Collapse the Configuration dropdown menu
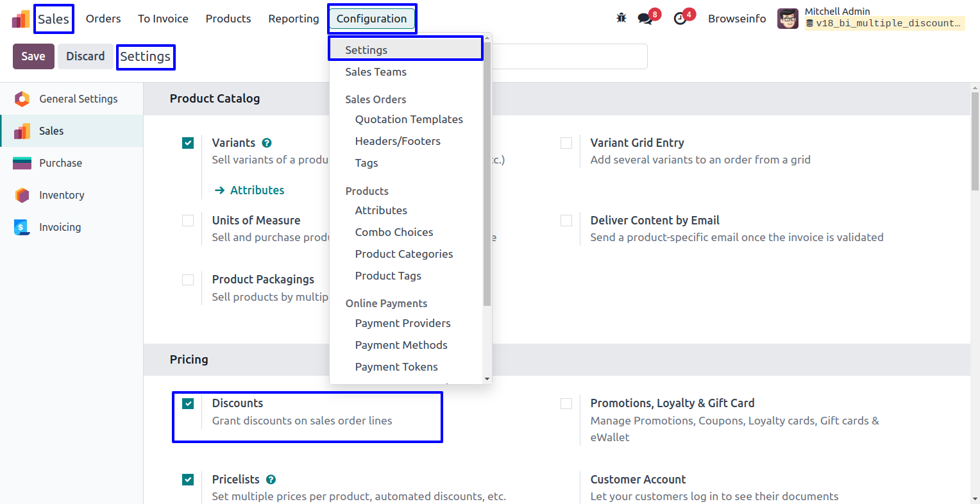Viewport: 980px width, 504px height. click(x=371, y=19)
